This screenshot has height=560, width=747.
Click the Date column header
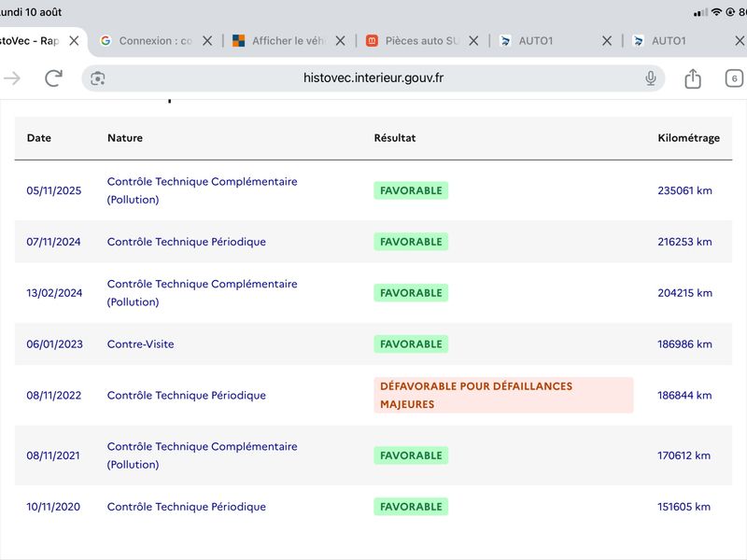[39, 138]
